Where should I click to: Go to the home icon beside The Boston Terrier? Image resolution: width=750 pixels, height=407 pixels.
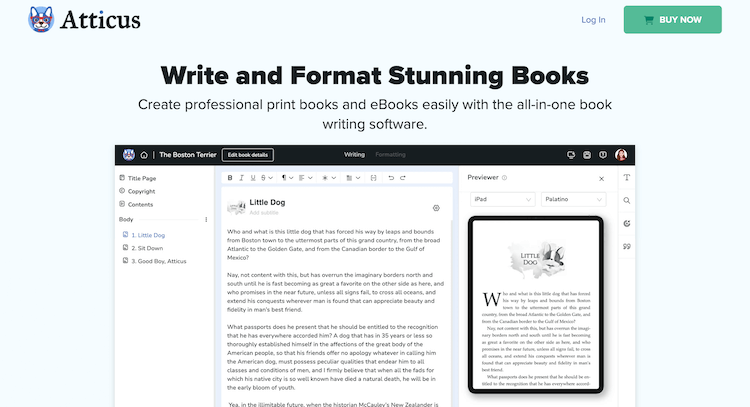(x=144, y=155)
